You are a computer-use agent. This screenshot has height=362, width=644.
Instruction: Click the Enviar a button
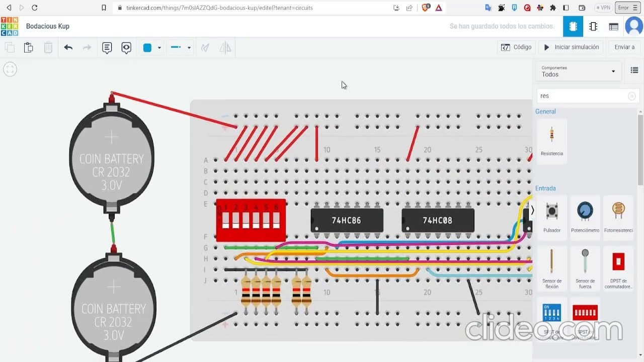click(624, 47)
